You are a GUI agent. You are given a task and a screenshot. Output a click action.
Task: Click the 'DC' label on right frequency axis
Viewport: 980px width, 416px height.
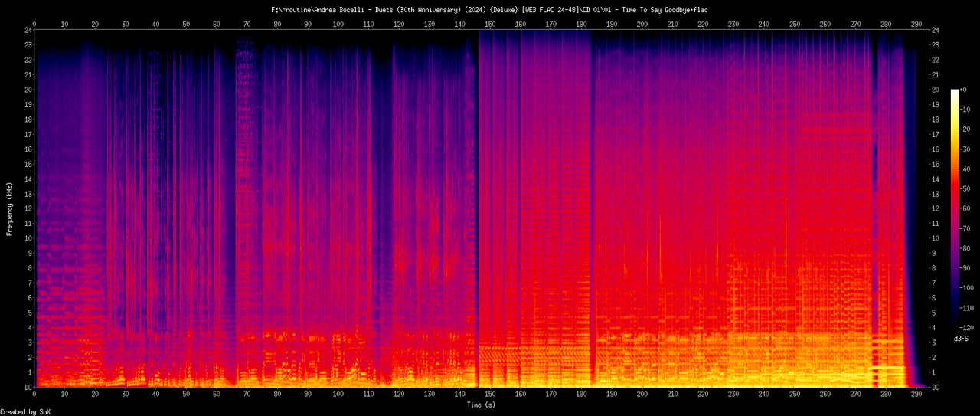pos(936,388)
